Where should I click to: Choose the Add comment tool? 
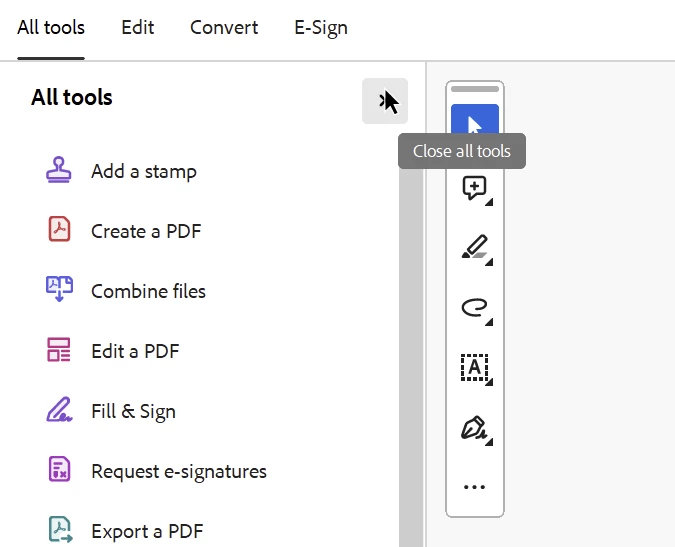[474, 188]
